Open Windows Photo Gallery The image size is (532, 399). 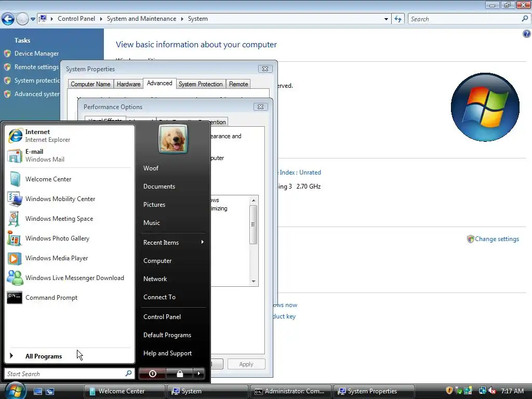tap(70, 238)
